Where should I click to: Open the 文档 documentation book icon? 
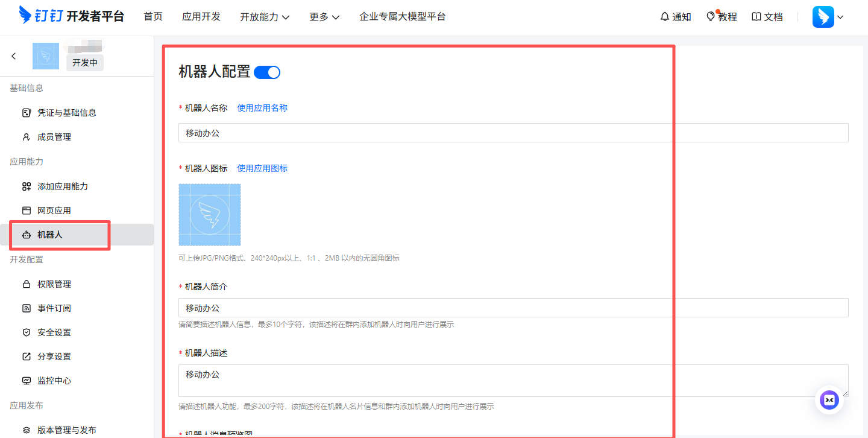click(756, 17)
